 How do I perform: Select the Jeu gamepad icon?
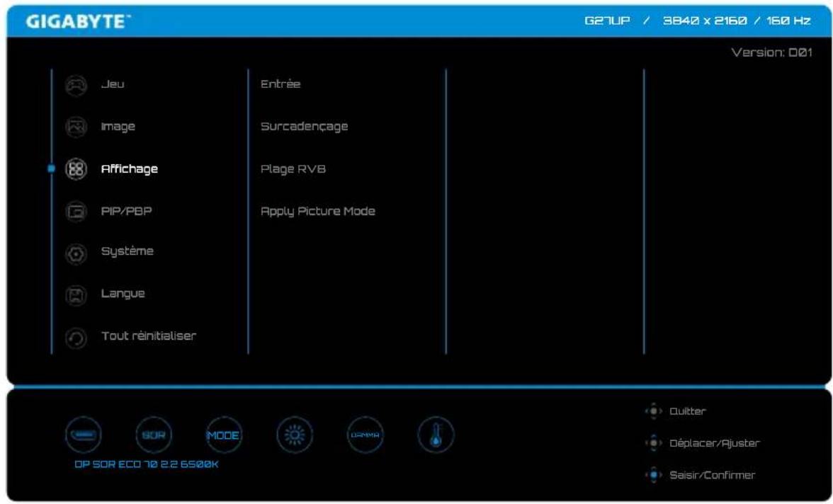[76, 85]
